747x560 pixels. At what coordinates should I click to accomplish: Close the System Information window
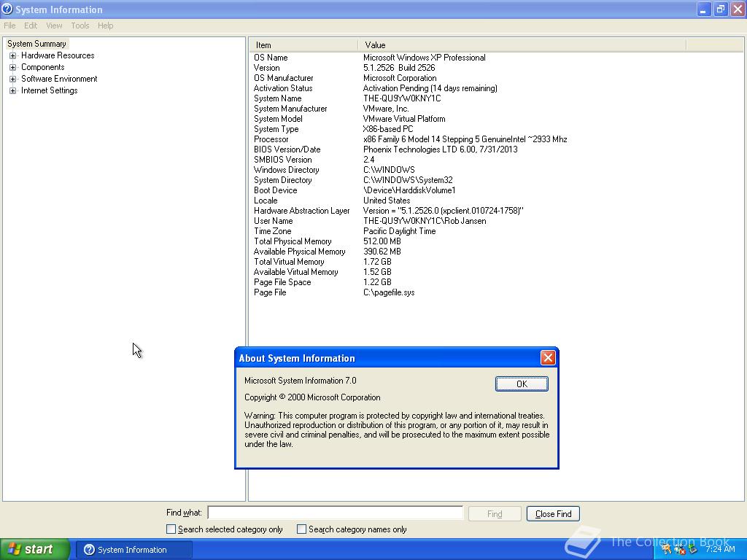738,9
